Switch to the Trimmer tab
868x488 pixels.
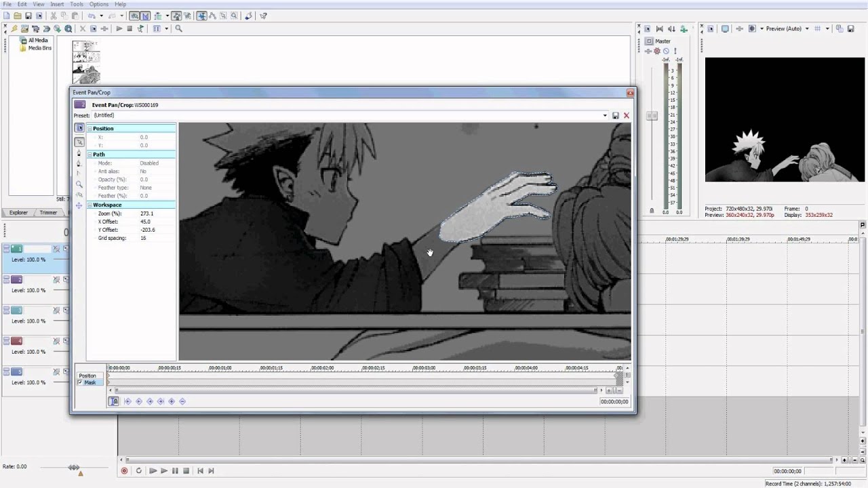tap(48, 212)
